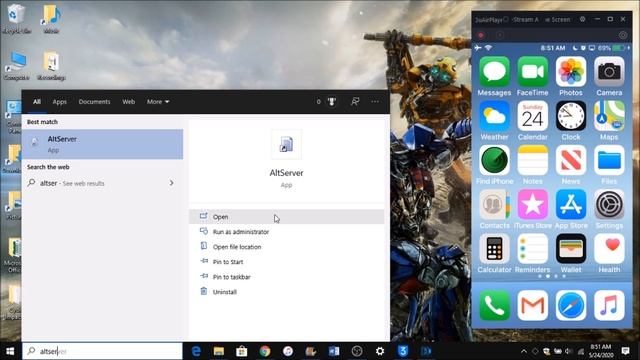Switch to the Apps search tab
Image resolution: width=640 pixels, height=360 pixels.
click(59, 102)
